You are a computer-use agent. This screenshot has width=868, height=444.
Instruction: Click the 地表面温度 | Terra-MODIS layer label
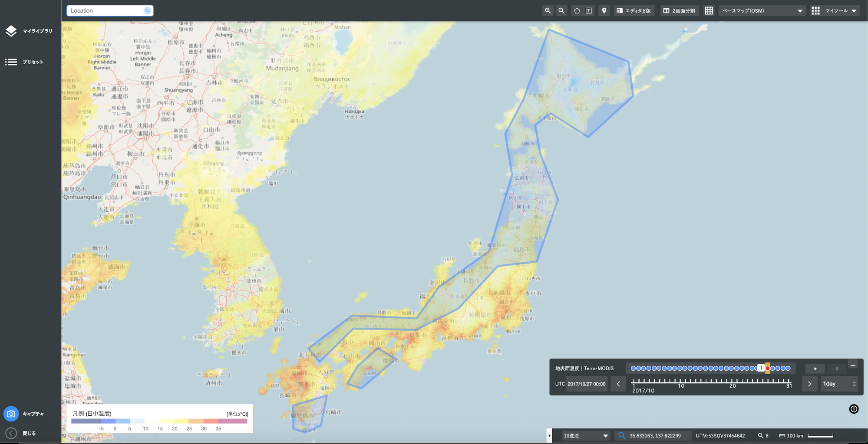tap(584, 368)
